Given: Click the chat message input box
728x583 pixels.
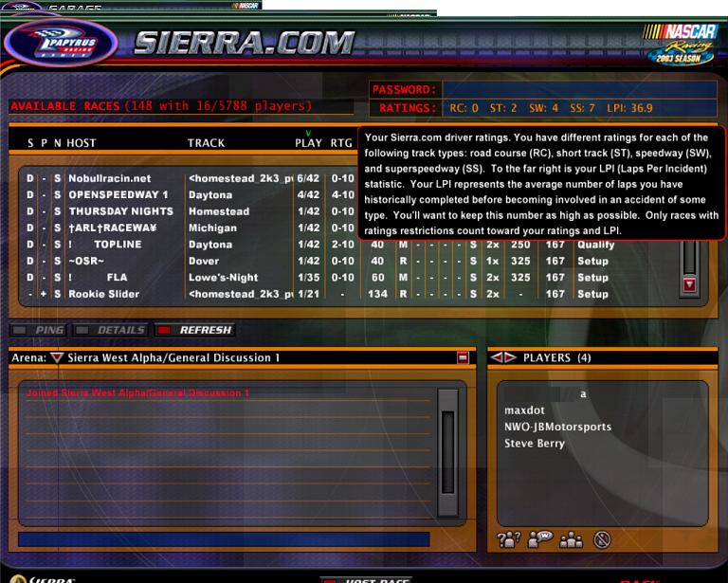Looking at the screenshot, I should point(224,538).
